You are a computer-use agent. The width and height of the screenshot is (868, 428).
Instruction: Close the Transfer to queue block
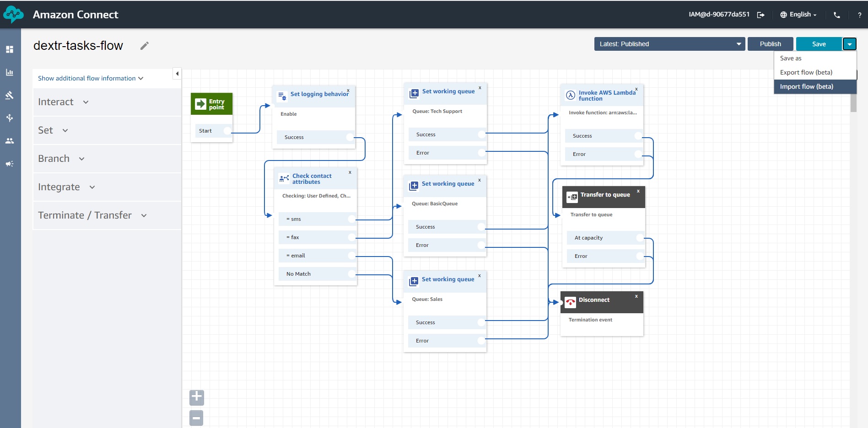(638, 191)
